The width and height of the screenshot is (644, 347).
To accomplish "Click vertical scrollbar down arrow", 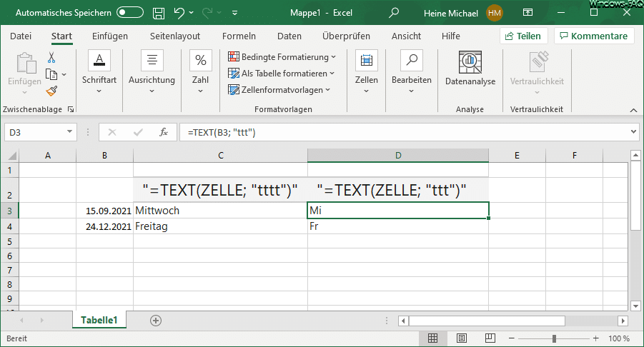I will [x=636, y=306].
